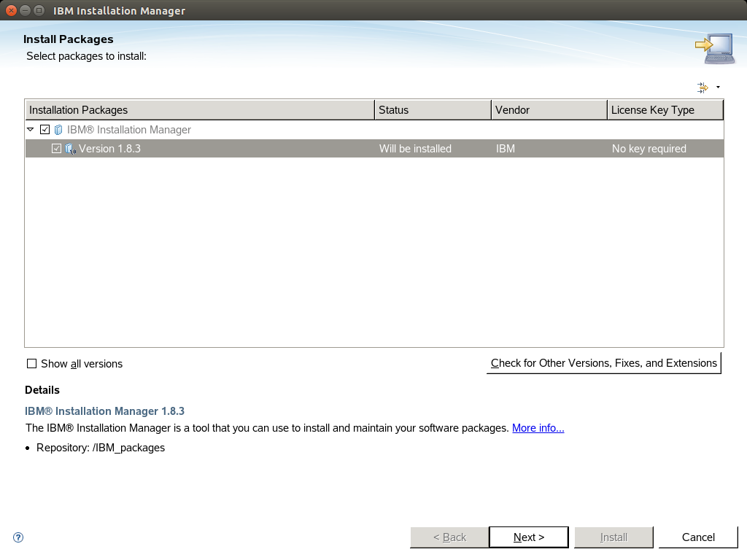Click the disabled Install button
The image size is (747, 560).
coord(614,537)
